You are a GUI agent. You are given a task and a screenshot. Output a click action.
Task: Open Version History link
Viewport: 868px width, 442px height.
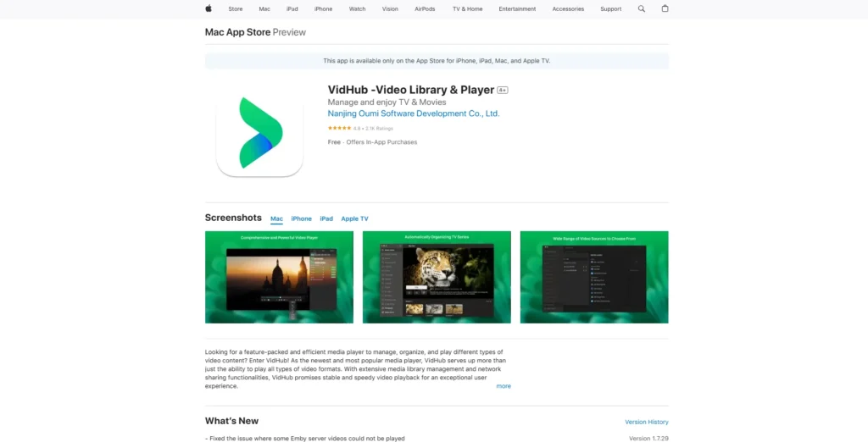point(647,422)
